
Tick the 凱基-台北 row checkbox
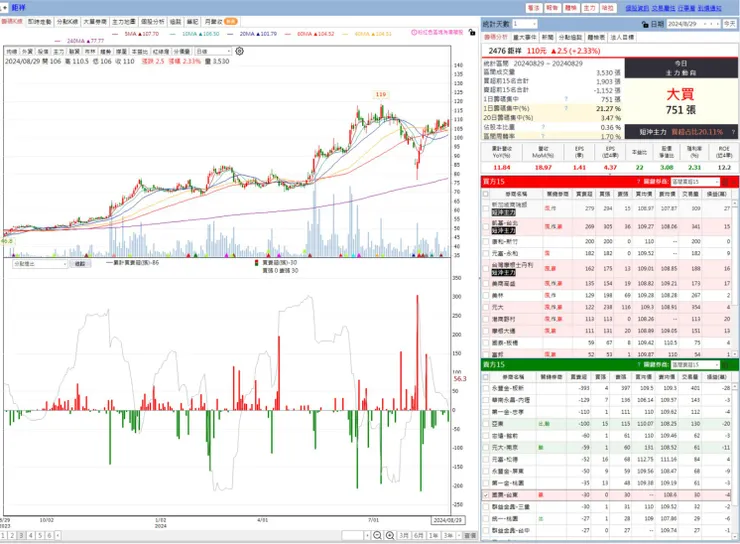(486, 226)
